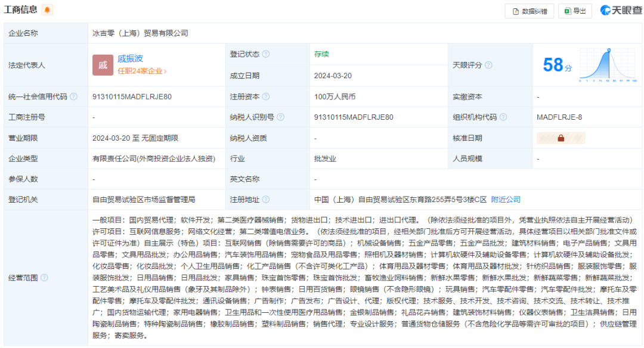Click help icon beside 组织机构代码
This screenshot has height=348, width=644.
pos(504,117)
